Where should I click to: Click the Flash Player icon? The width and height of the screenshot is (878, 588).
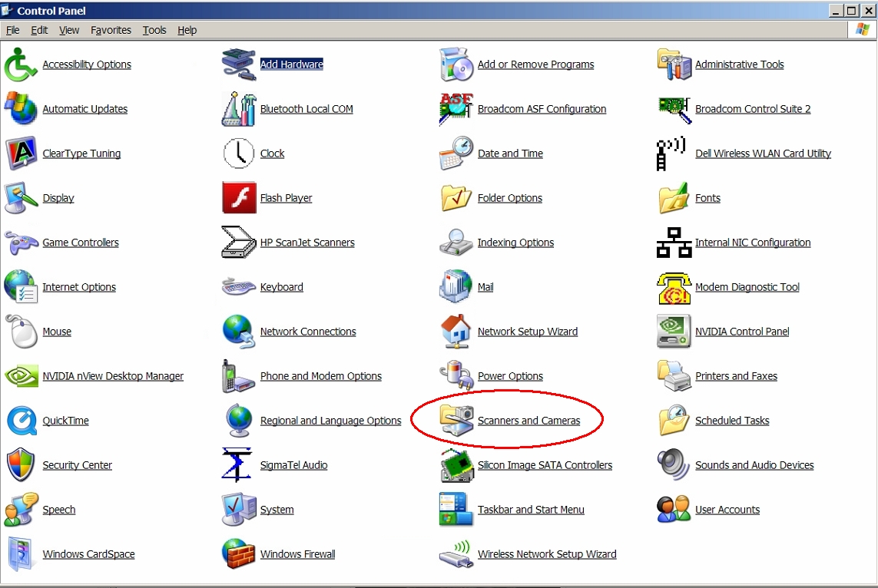coord(239,197)
